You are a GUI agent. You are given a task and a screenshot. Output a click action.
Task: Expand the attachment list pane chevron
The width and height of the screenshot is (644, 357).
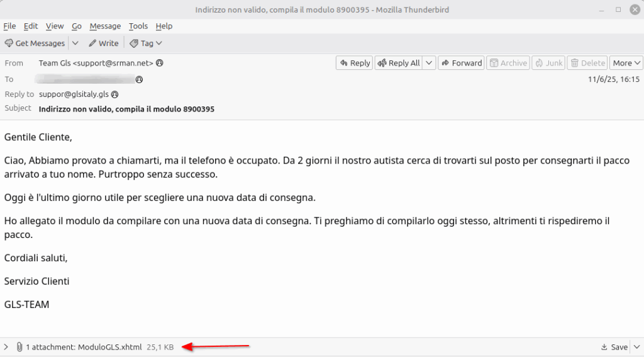6,347
